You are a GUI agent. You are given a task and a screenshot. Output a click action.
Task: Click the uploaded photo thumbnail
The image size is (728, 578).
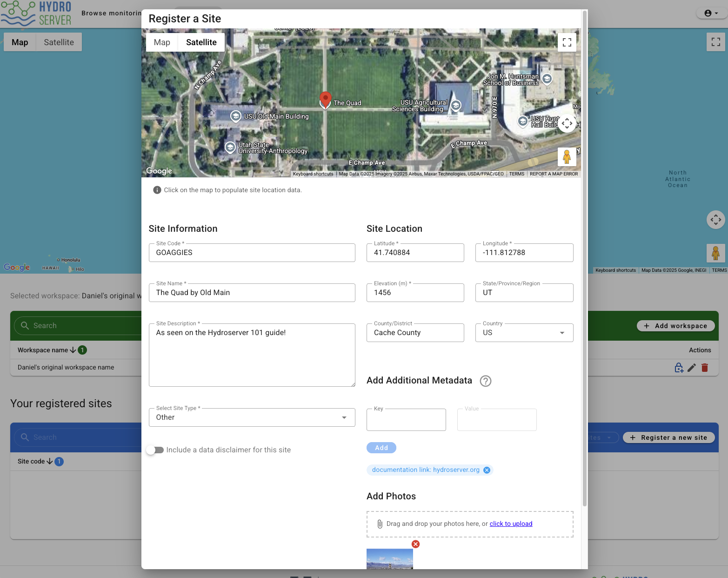click(x=390, y=559)
